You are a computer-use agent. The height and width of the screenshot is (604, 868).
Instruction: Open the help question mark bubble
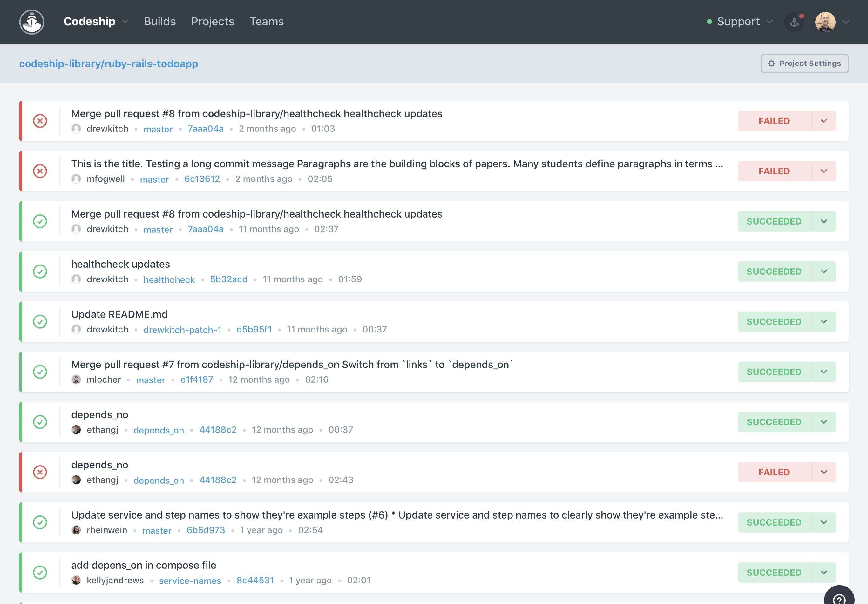click(839, 599)
